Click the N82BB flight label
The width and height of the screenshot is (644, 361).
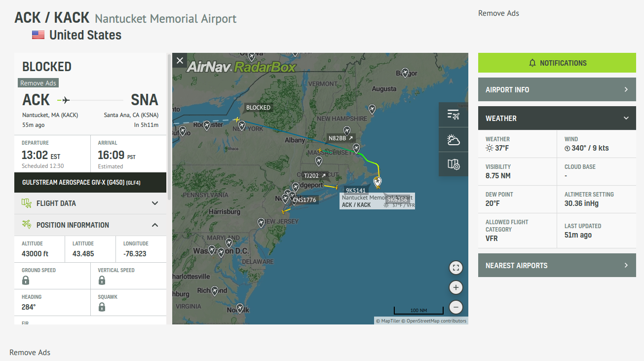[341, 138]
